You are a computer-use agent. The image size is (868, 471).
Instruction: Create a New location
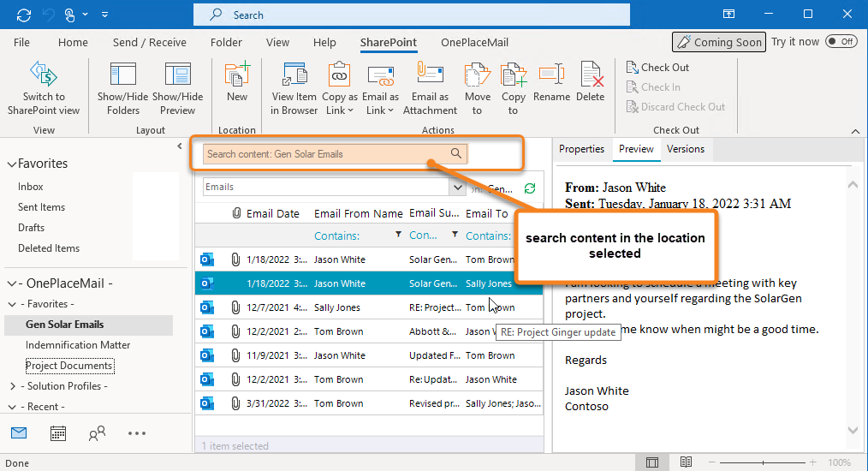pos(237,82)
